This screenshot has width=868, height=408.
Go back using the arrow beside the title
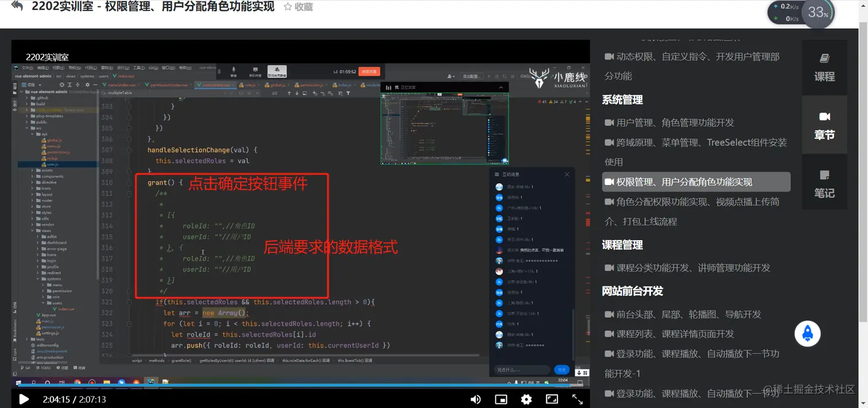17,7
